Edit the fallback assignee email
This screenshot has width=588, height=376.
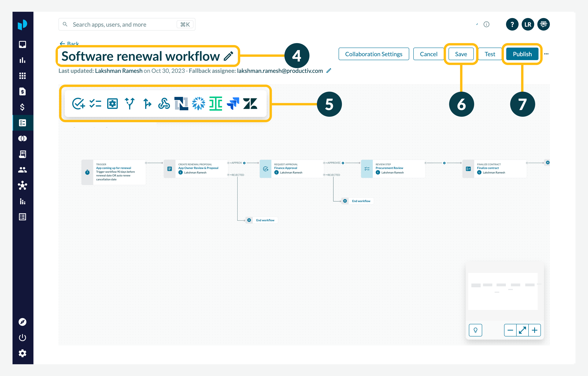pos(329,71)
